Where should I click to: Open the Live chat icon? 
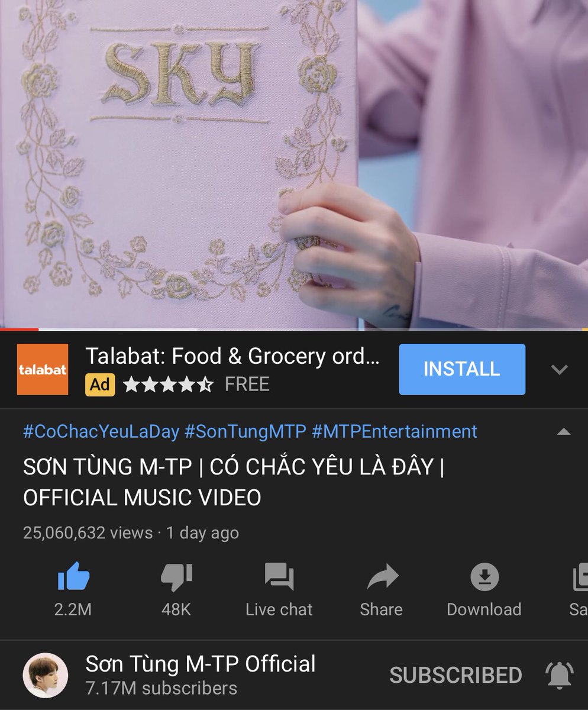tap(279, 577)
